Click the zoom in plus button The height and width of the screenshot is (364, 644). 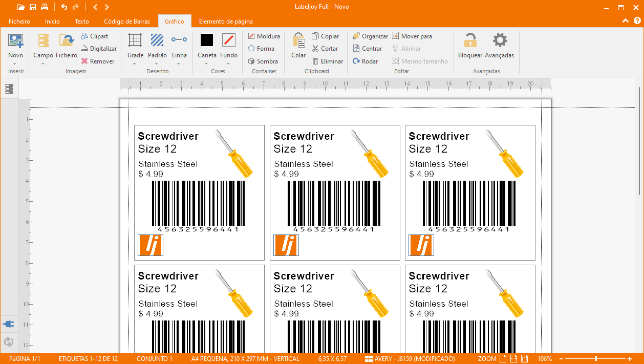630,359
